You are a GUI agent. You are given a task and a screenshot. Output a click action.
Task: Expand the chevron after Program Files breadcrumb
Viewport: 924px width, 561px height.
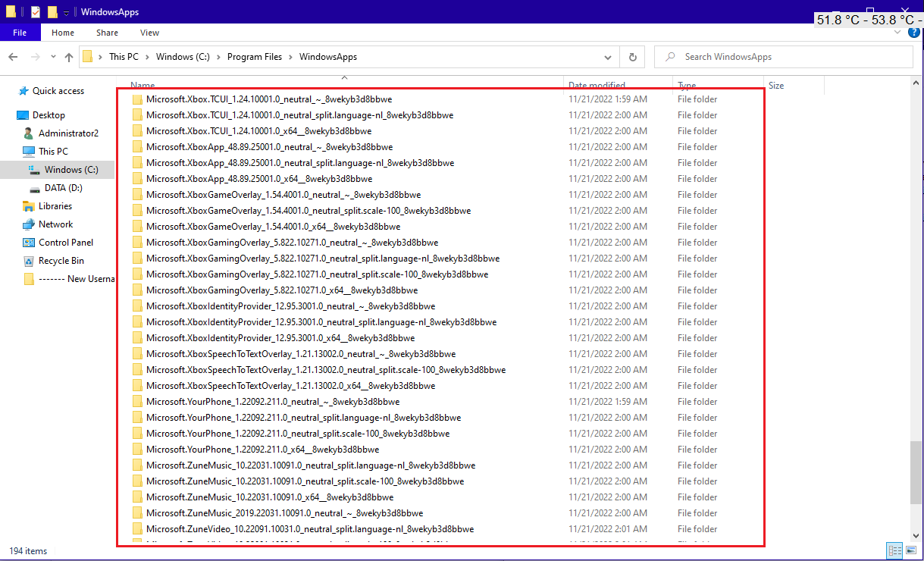coord(290,57)
